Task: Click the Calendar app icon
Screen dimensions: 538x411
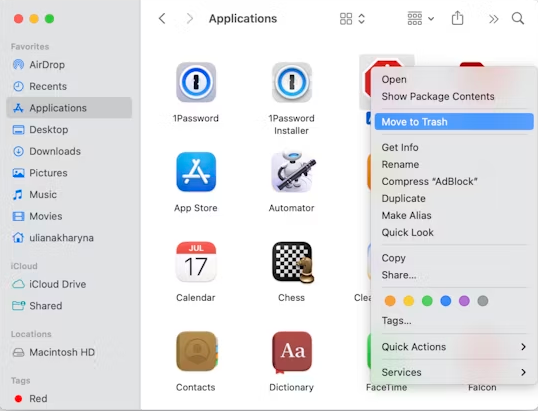Action: [196, 262]
